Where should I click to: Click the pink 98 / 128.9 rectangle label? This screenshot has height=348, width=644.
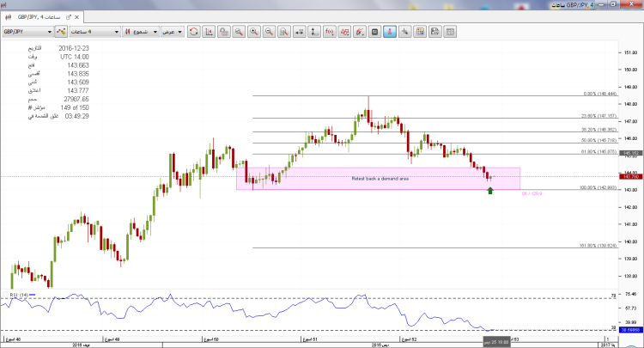(x=532, y=193)
